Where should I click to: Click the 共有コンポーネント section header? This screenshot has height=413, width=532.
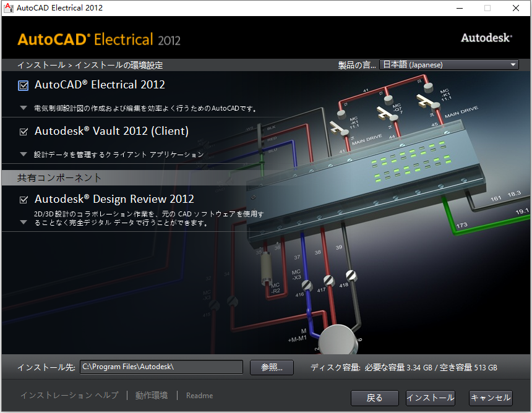59,177
